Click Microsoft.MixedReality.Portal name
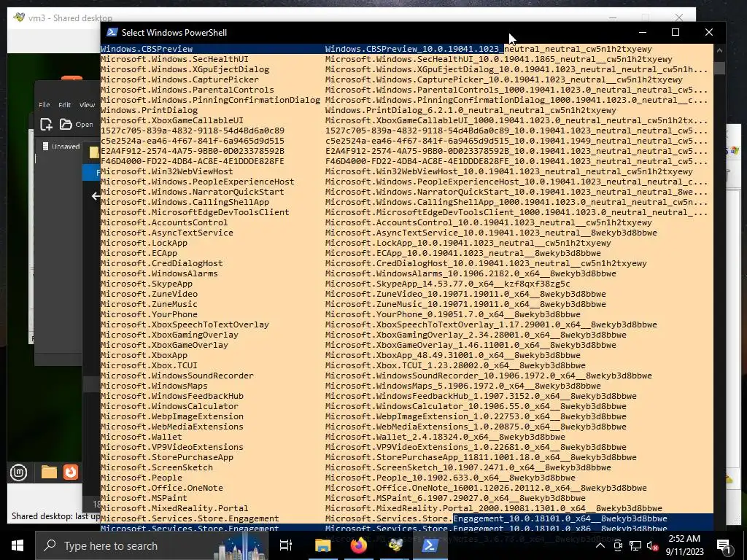This screenshot has height=560, width=747. (174, 508)
